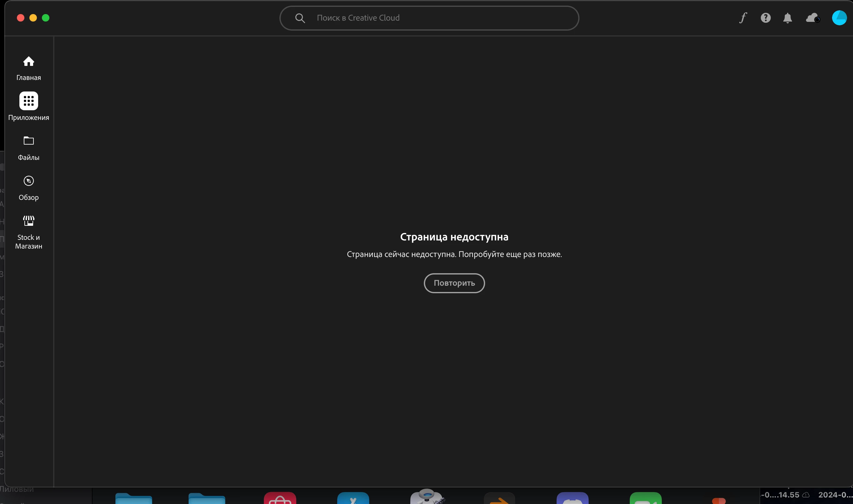Image resolution: width=853 pixels, height=504 pixels.
Task: Maximize the window with green button
Action: click(46, 18)
